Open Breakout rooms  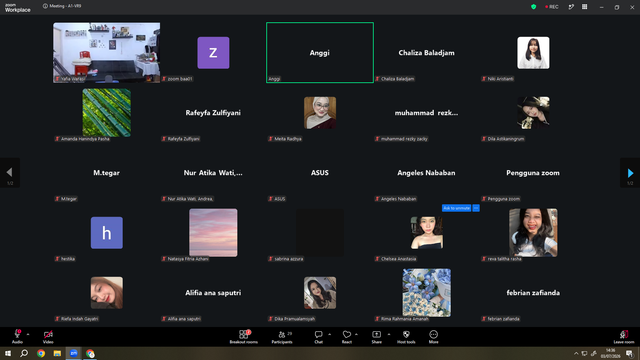pyautogui.click(x=244, y=337)
